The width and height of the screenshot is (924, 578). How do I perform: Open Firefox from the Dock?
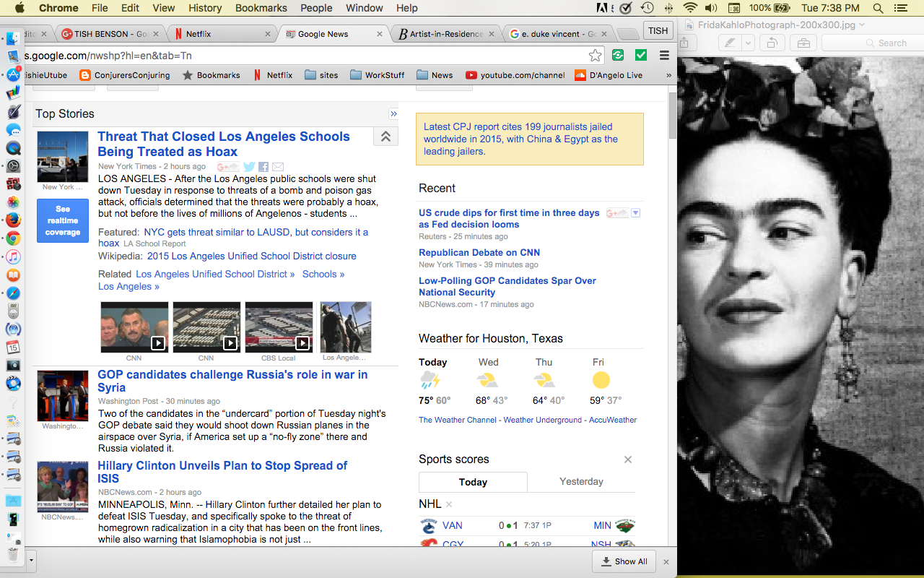13,220
